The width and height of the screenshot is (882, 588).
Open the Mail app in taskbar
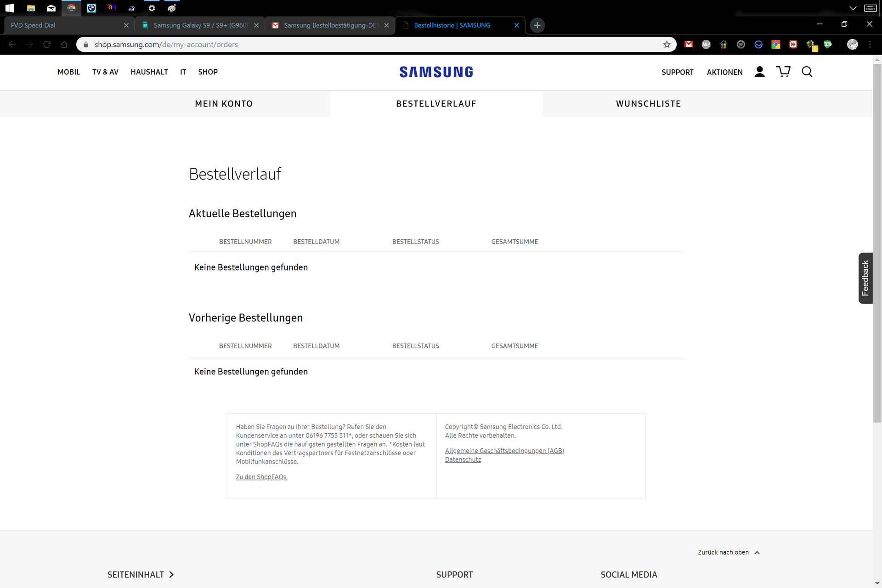tap(51, 8)
